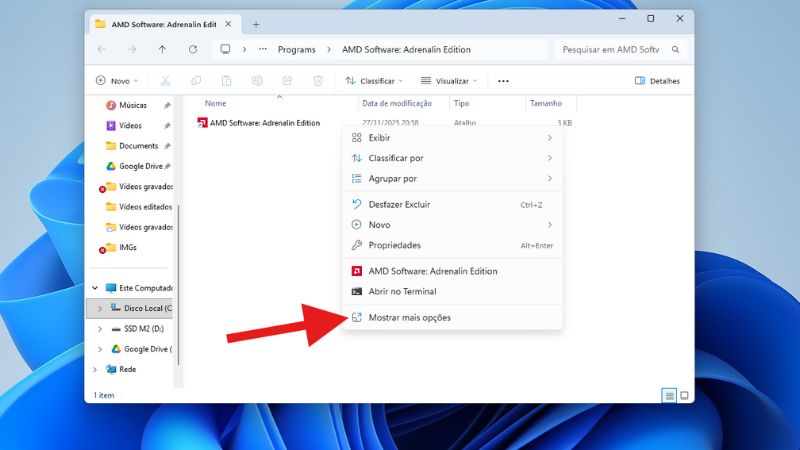Expand the Rede tree node
Screen dimensions: 800x450
[96, 369]
